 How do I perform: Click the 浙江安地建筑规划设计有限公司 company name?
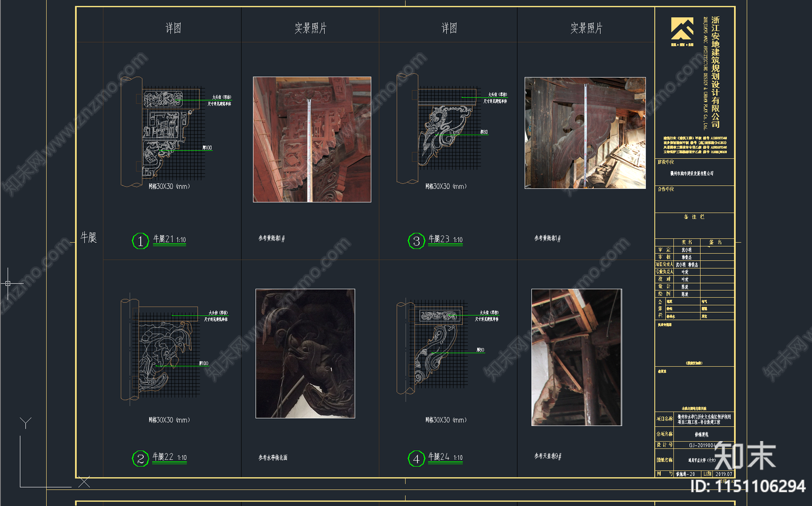coord(715,72)
